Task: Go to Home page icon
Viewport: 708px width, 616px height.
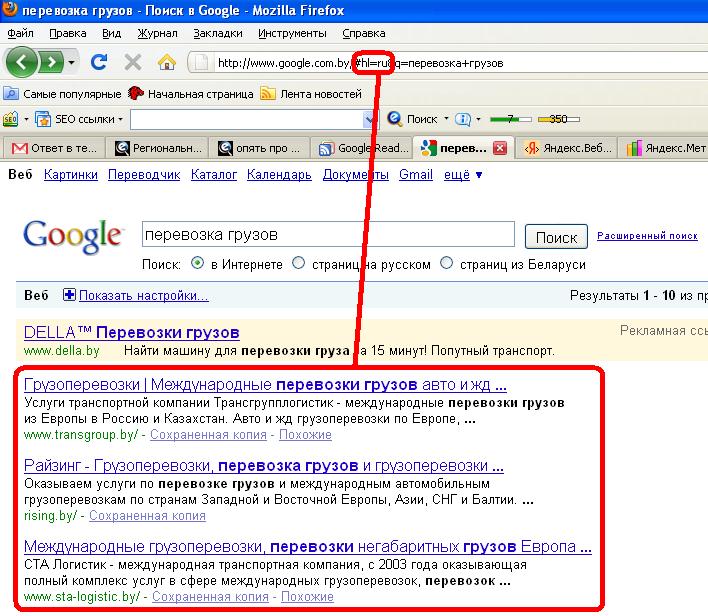Action: coord(167,62)
